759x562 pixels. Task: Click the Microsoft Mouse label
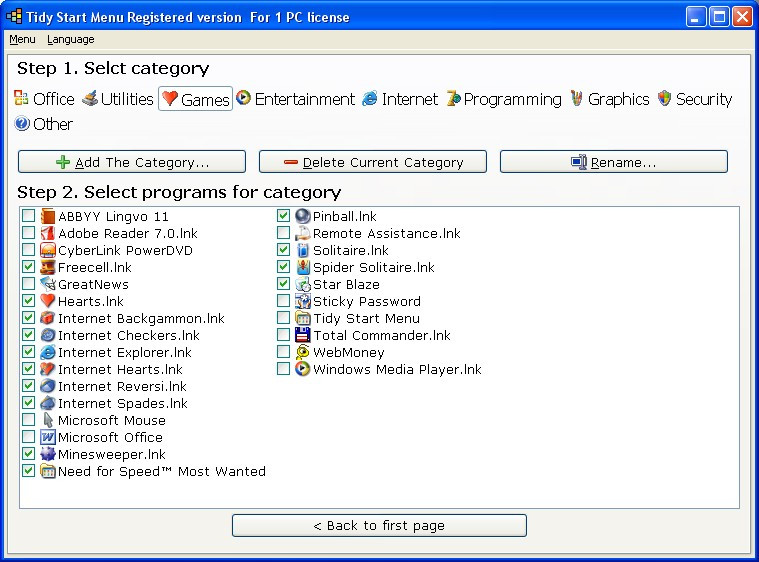point(112,420)
